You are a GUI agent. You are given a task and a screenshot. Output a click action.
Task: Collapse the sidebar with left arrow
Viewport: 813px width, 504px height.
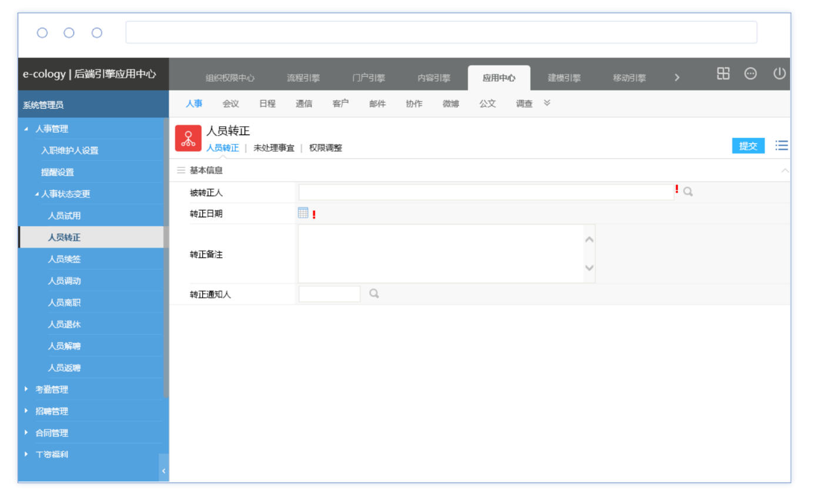163,471
